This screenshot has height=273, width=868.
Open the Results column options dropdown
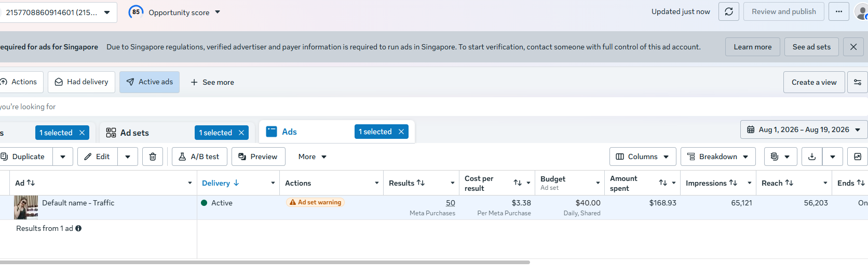[x=453, y=183]
